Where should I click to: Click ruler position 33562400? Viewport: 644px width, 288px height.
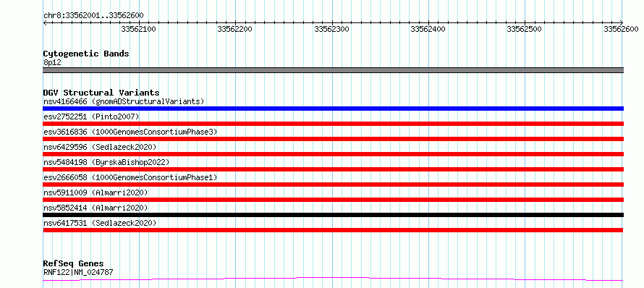coord(428,29)
